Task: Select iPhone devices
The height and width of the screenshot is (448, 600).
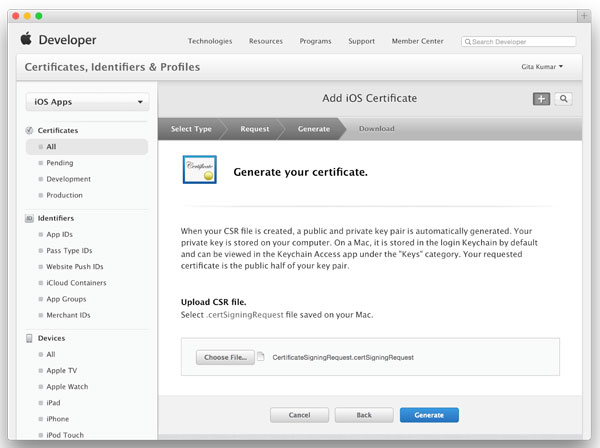Action: point(57,419)
